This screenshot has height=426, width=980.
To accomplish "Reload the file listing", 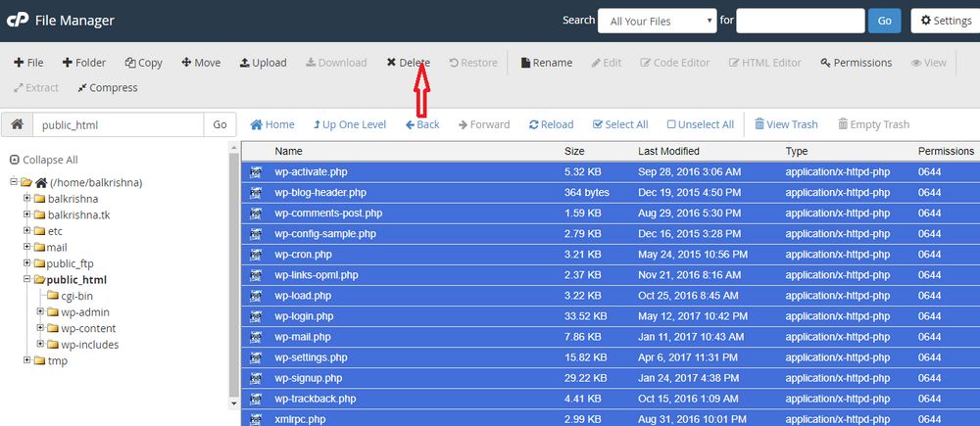I will pos(551,124).
